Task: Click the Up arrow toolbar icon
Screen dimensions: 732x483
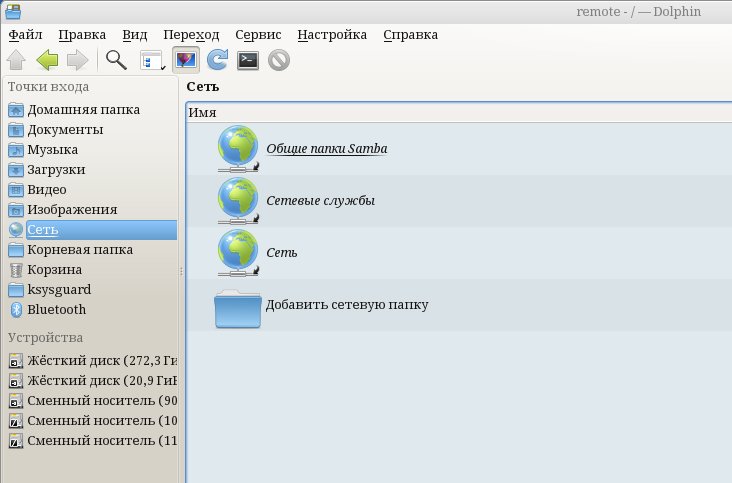Action: coord(16,60)
